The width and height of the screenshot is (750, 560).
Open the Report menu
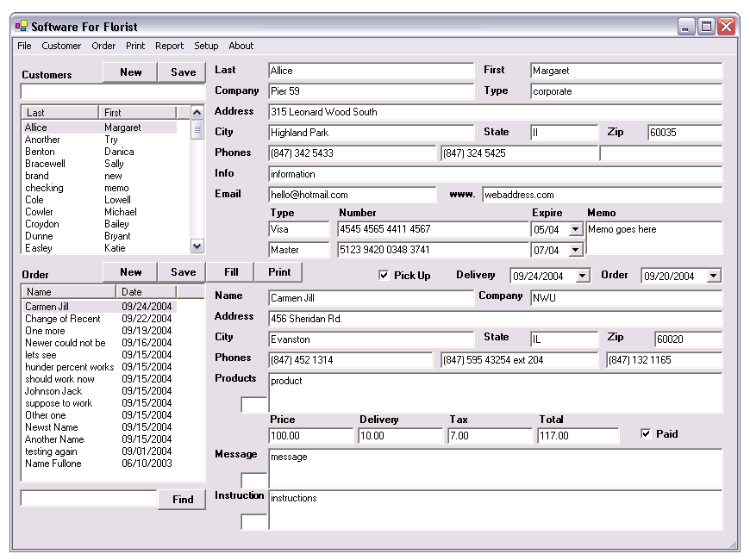[169, 46]
